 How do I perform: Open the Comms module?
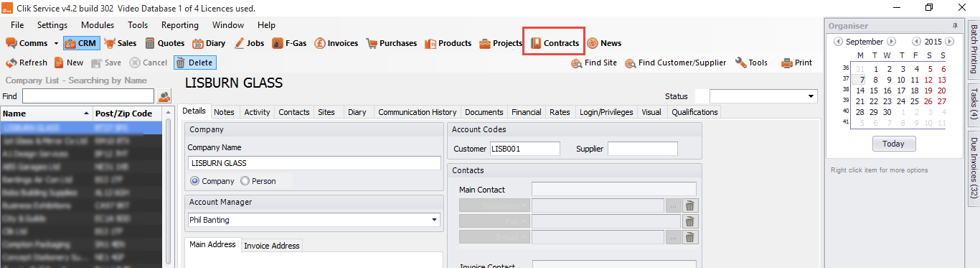point(27,43)
